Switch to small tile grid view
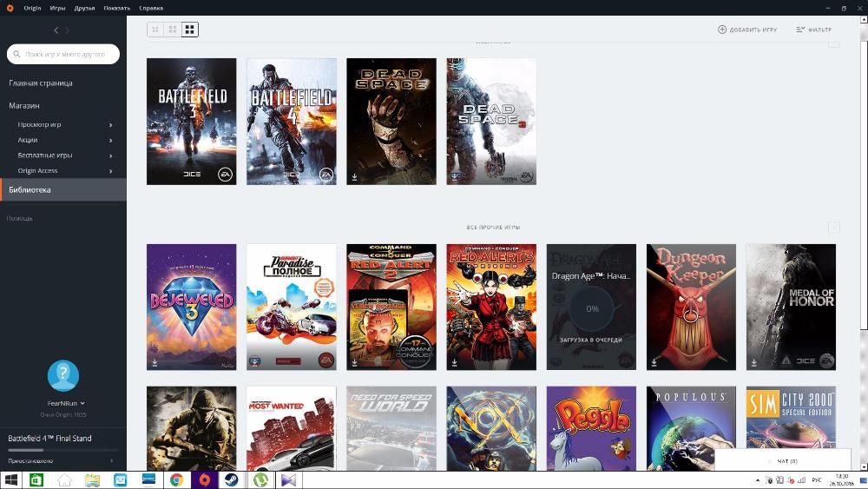The image size is (868, 489). (155, 30)
